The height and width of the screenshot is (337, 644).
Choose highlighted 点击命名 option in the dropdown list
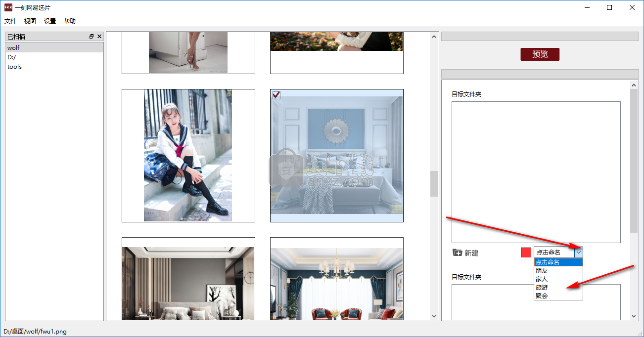coord(558,262)
